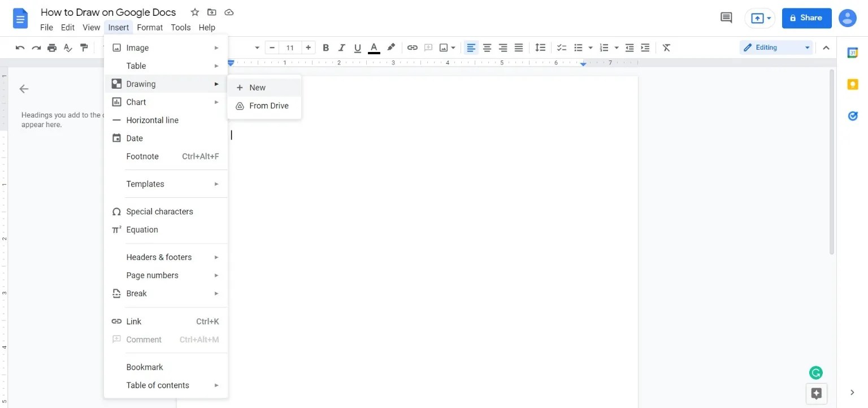This screenshot has height=408, width=868.
Task: Click the blue Share button
Action: (x=806, y=18)
